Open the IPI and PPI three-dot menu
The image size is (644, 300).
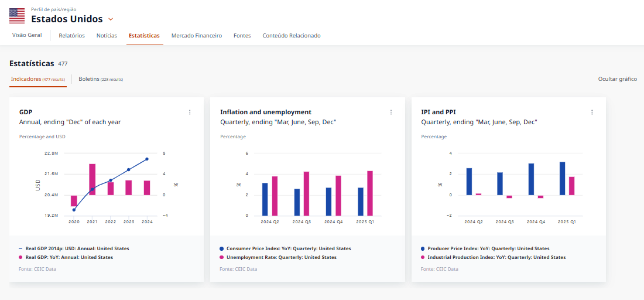tap(592, 112)
